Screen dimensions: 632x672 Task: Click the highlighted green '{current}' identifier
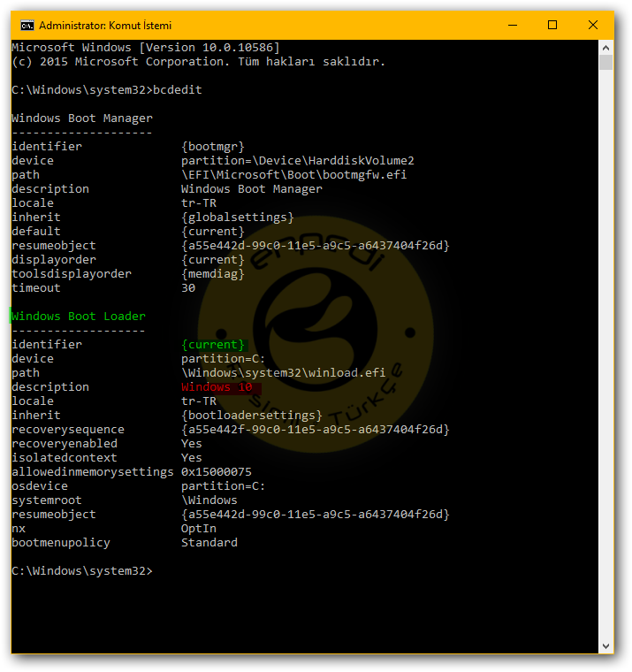(x=212, y=345)
